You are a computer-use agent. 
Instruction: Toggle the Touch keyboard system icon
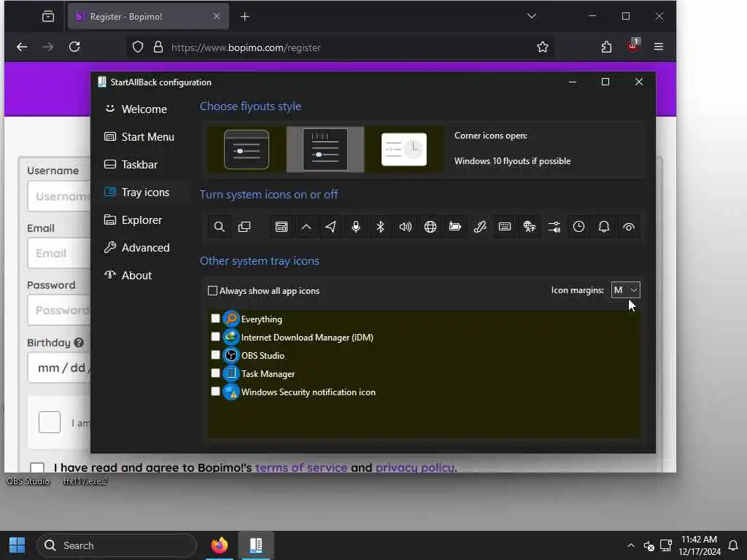(505, 227)
